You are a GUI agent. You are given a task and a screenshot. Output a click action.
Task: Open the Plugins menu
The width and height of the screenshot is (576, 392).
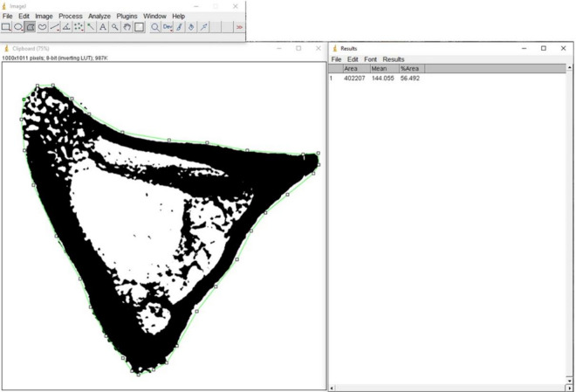(127, 17)
